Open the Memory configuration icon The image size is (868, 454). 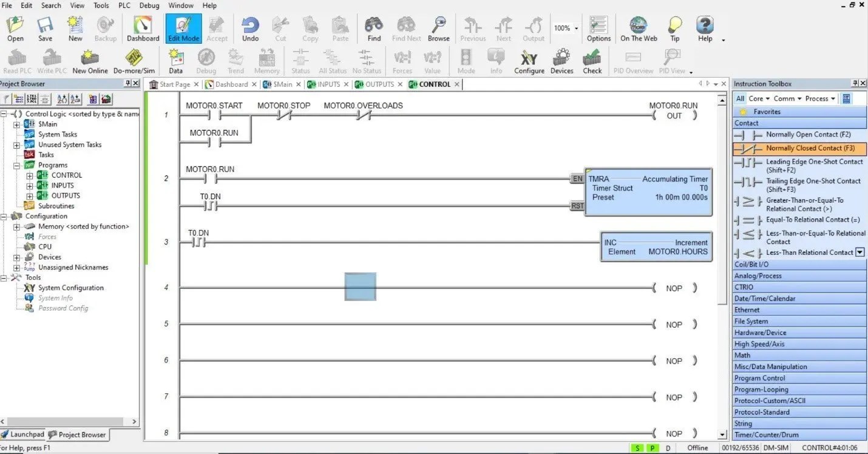point(266,61)
